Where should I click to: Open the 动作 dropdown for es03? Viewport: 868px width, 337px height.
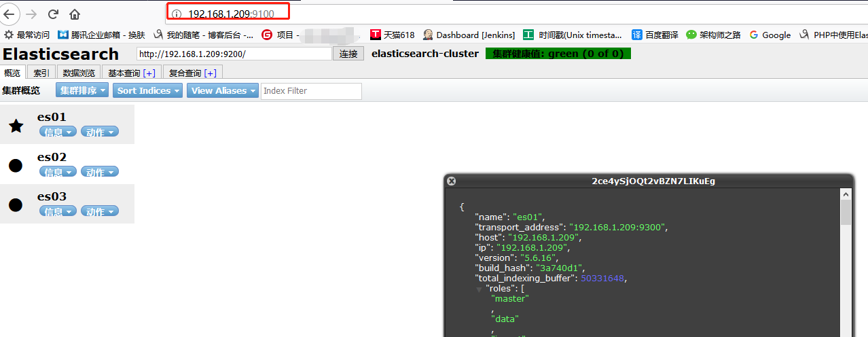pyautogui.click(x=99, y=211)
